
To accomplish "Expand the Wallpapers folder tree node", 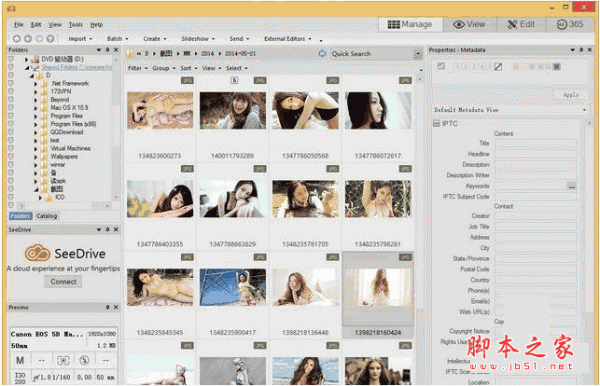I will (x=36, y=157).
